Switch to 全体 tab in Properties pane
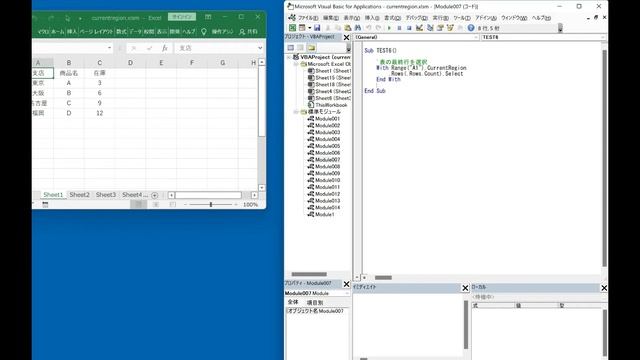 [x=293, y=302]
